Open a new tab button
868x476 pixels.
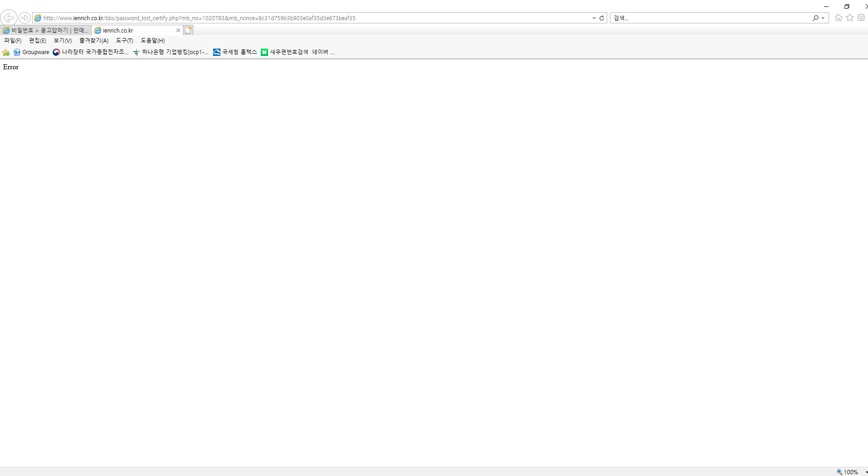click(188, 30)
